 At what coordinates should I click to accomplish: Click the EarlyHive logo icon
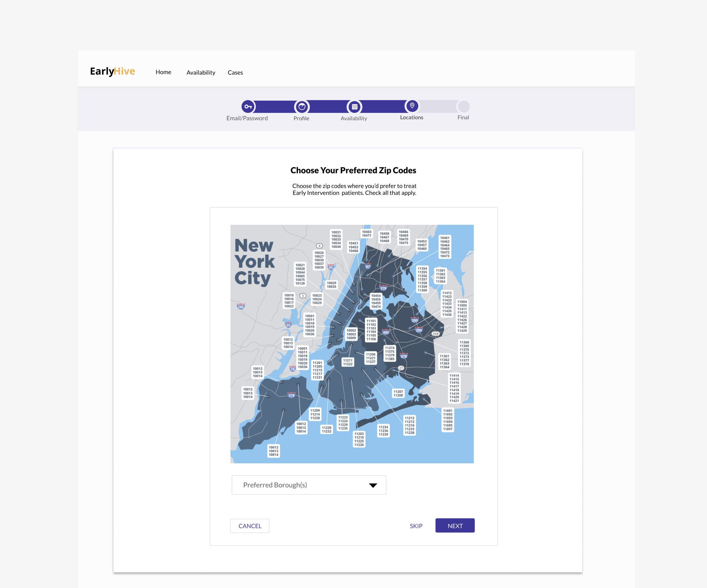pos(113,71)
